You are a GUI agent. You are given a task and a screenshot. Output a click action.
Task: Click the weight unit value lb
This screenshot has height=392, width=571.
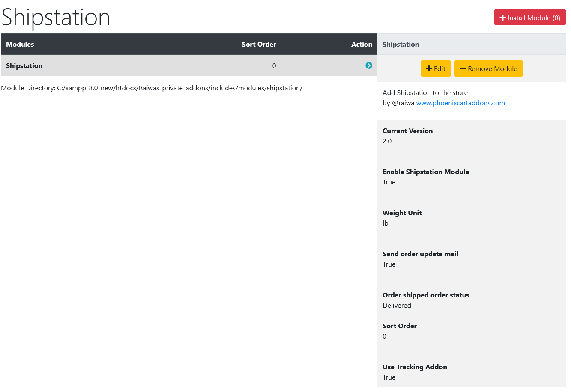point(386,223)
